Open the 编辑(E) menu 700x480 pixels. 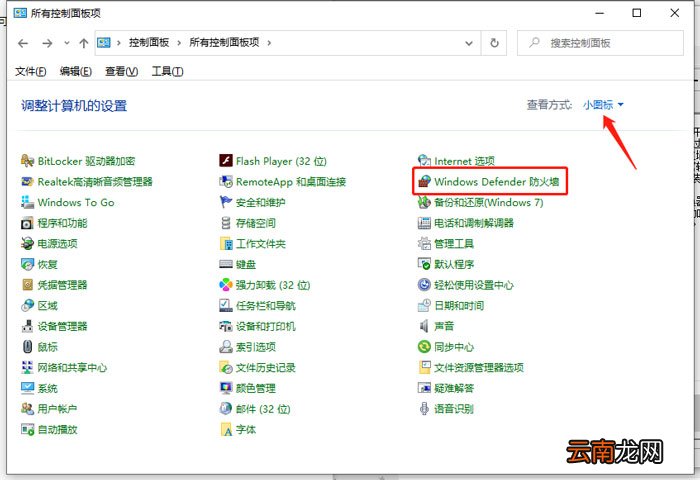coord(76,71)
